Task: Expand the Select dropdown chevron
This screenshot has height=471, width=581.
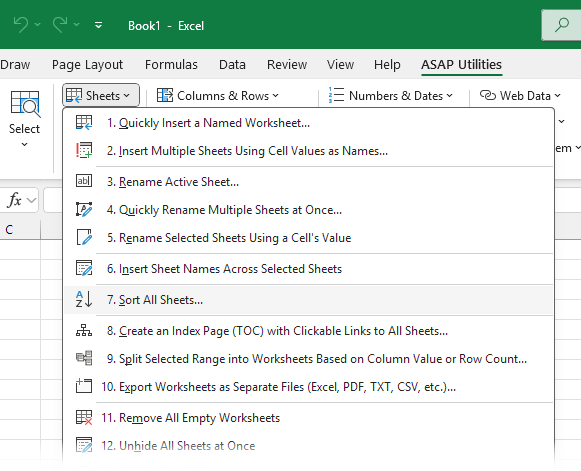Action: click(x=24, y=145)
